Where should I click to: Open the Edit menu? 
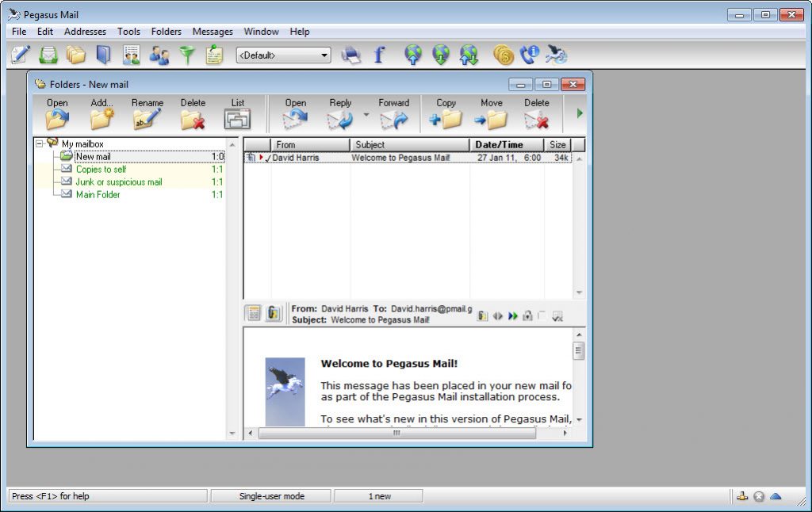pyautogui.click(x=45, y=32)
